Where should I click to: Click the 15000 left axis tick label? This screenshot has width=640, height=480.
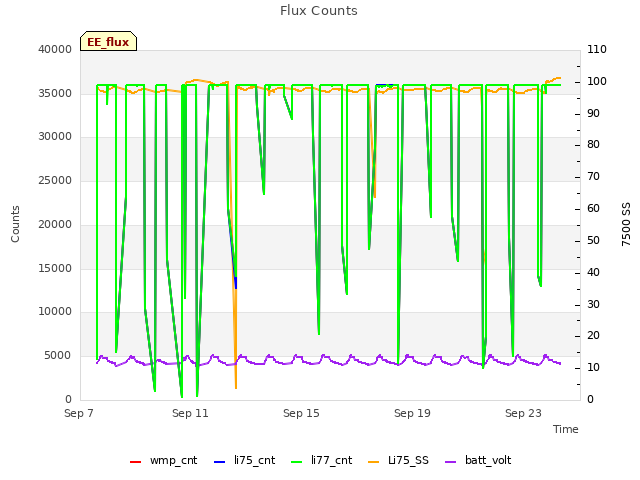tap(55, 268)
